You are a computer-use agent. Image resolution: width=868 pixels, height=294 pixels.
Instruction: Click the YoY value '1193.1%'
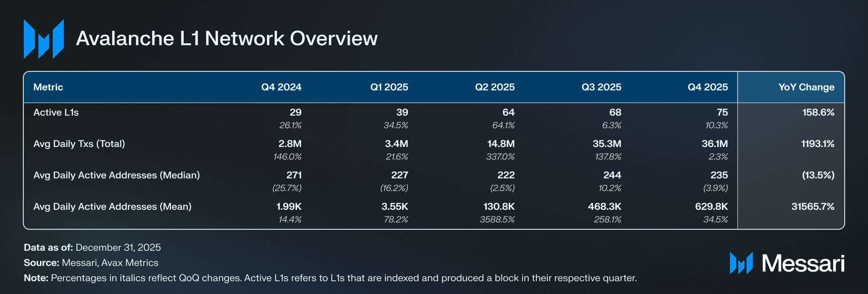[818, 144]
